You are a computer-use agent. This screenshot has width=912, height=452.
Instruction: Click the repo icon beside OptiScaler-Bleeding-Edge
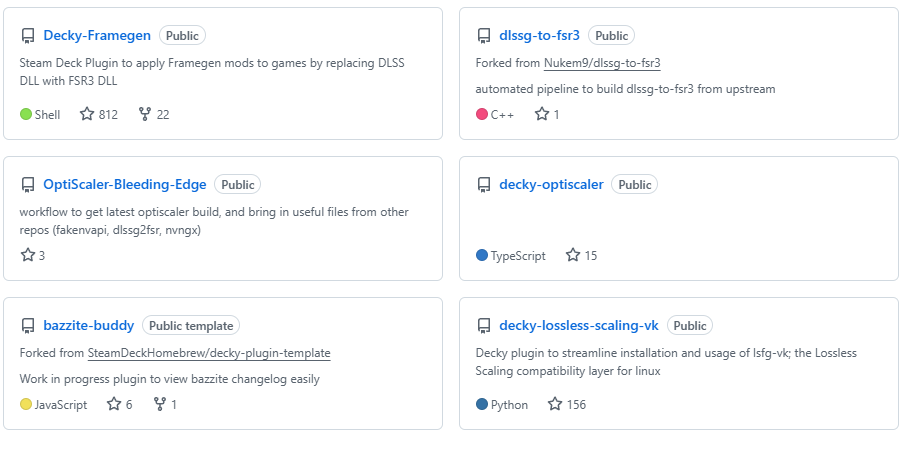click(28, 185)
